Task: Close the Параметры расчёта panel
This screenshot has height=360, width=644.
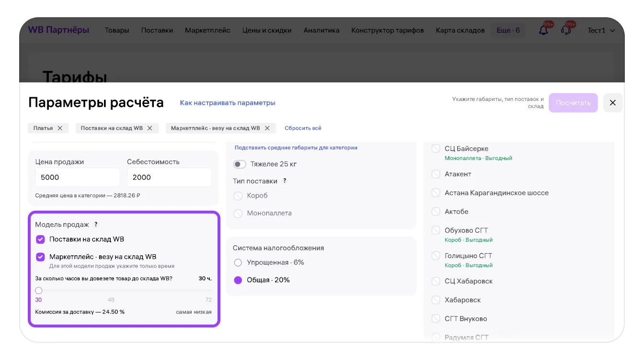Action: point(612,102)
